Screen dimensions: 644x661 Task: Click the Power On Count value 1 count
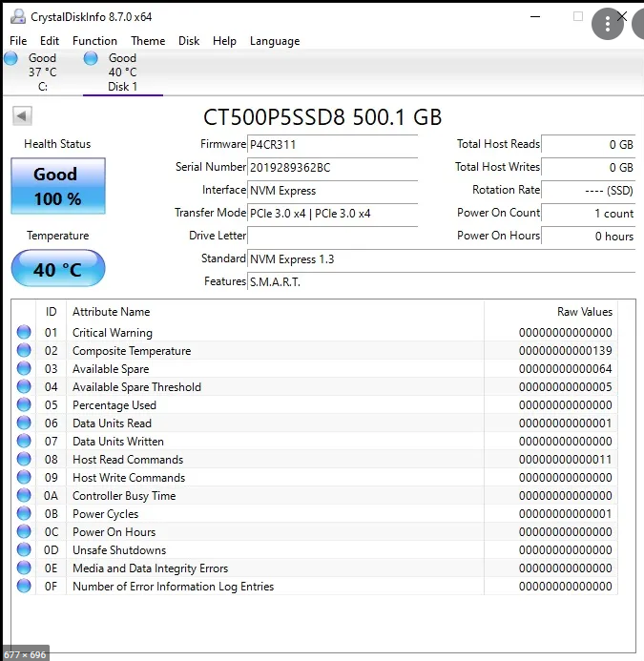pyautogui.click(x=589, y=214)
